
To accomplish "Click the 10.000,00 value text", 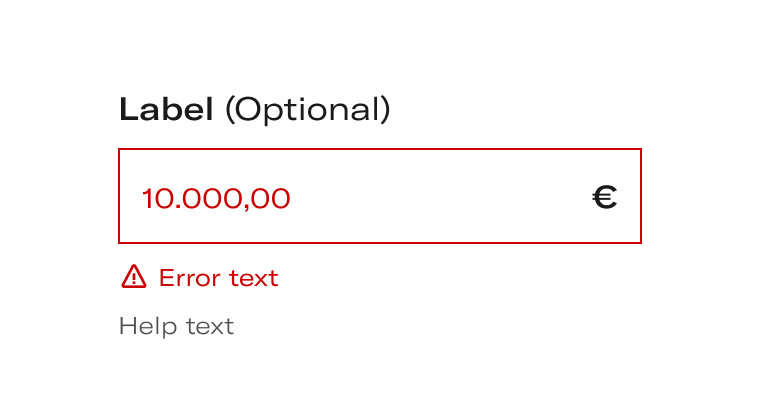I will pos(216,199).
